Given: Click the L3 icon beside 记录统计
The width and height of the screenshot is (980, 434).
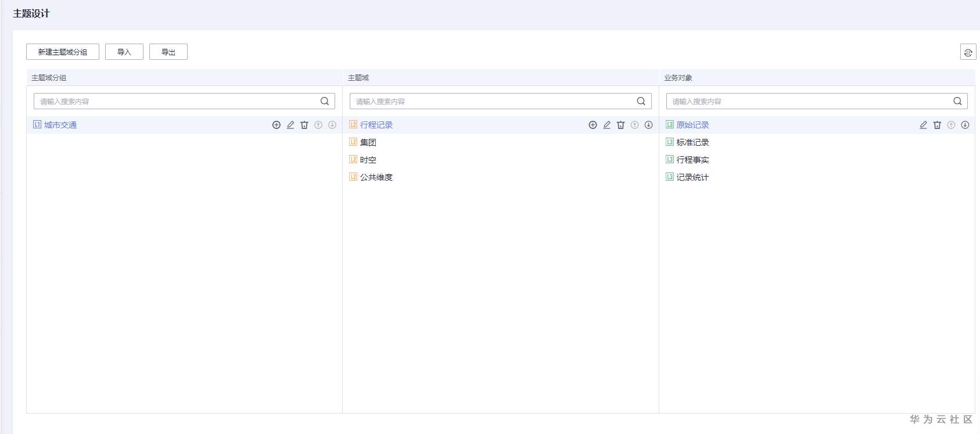Looking at the screenshot, I should pos(670,177).
